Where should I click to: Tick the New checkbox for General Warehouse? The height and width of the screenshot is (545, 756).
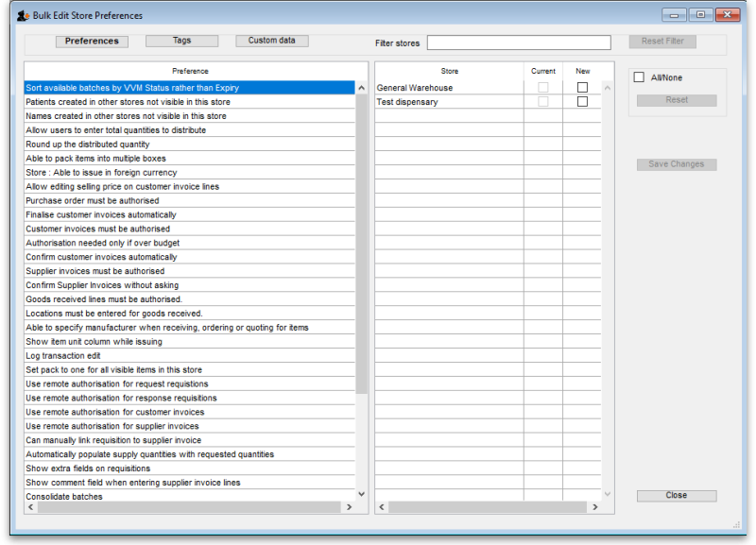click(582, 88)
